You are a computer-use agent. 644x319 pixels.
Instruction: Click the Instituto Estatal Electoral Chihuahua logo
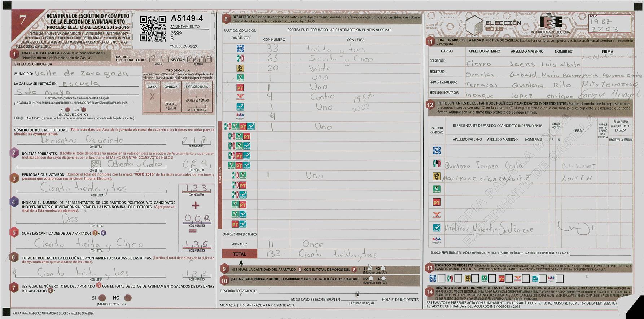coord(551,23)
